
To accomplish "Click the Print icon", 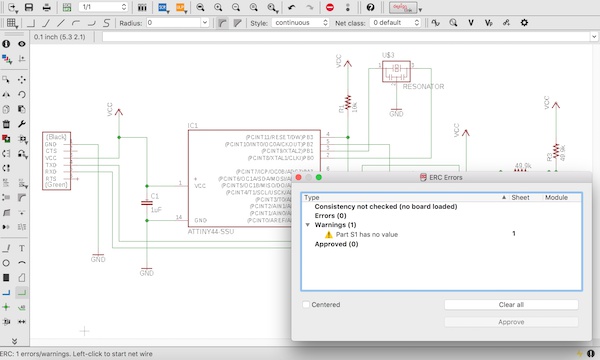I will 46,7.
